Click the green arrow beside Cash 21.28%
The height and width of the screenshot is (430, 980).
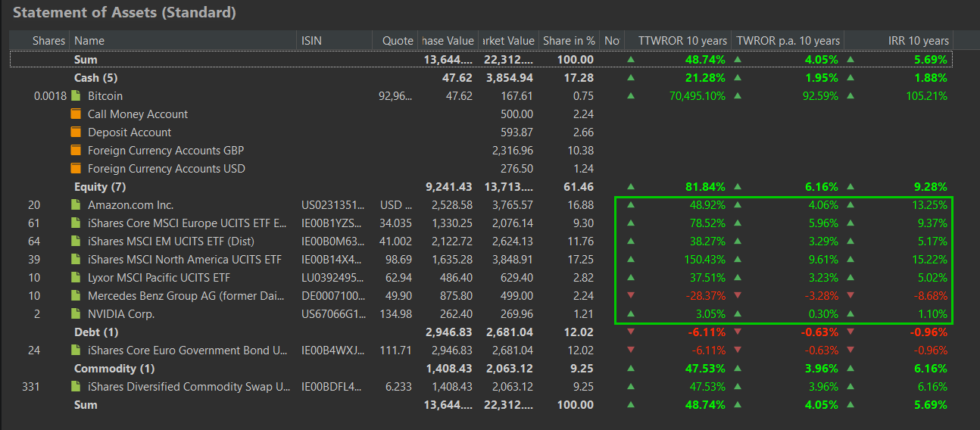pos(631,78)
